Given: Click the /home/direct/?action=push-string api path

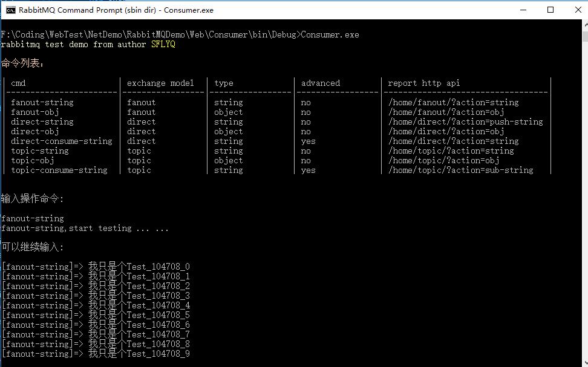Looking at the screenshot, I should click(465, 122).
